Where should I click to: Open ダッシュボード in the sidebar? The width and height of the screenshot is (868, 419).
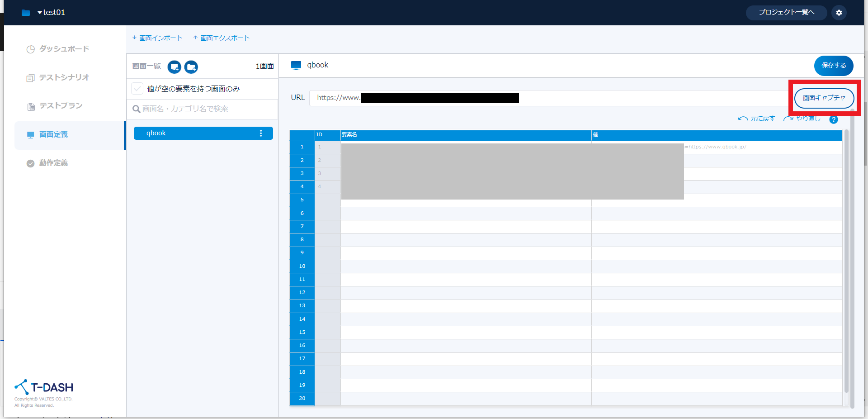(x=64, y=49)
